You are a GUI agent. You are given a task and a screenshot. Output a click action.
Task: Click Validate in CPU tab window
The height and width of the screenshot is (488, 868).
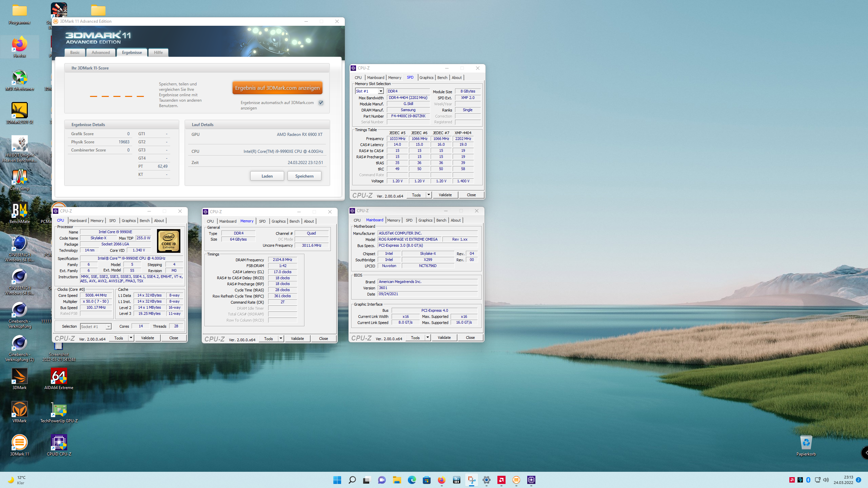tap(147, 338)
